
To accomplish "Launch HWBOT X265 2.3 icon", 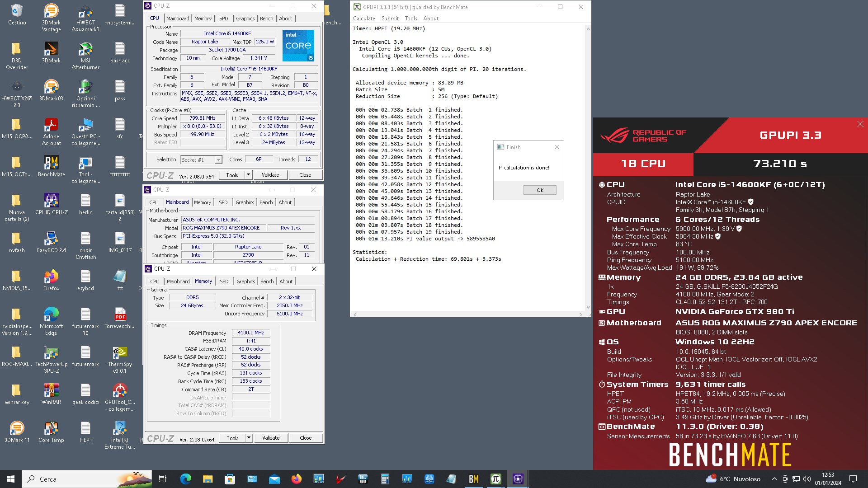I will tap(17, 94).
